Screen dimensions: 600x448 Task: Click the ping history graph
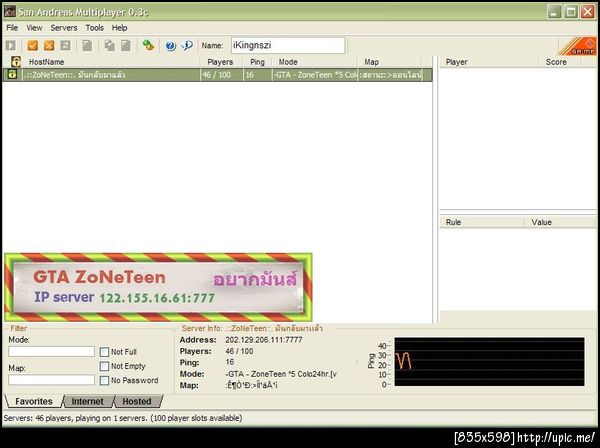coord(489,362)
